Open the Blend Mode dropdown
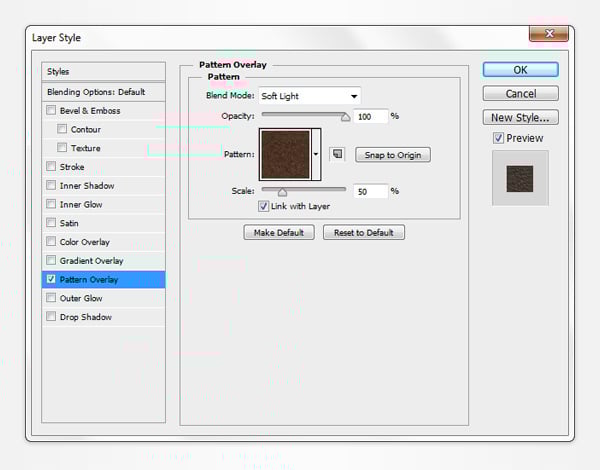The image size is (600, 470). click(x=309, y=96)
